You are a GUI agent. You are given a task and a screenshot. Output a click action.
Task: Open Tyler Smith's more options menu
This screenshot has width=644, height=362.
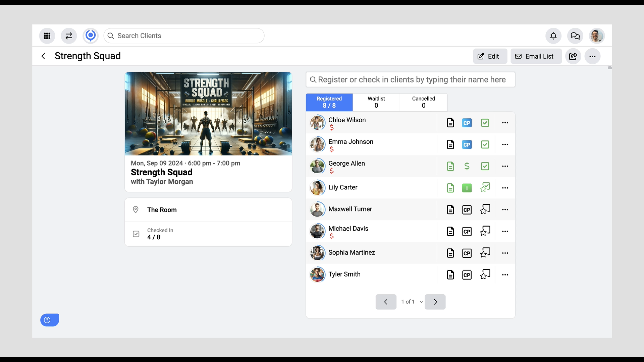pos(505,275)
